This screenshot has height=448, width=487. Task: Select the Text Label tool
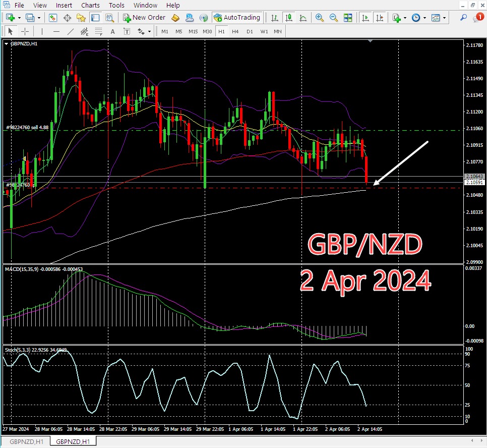(x=127, y=31)
